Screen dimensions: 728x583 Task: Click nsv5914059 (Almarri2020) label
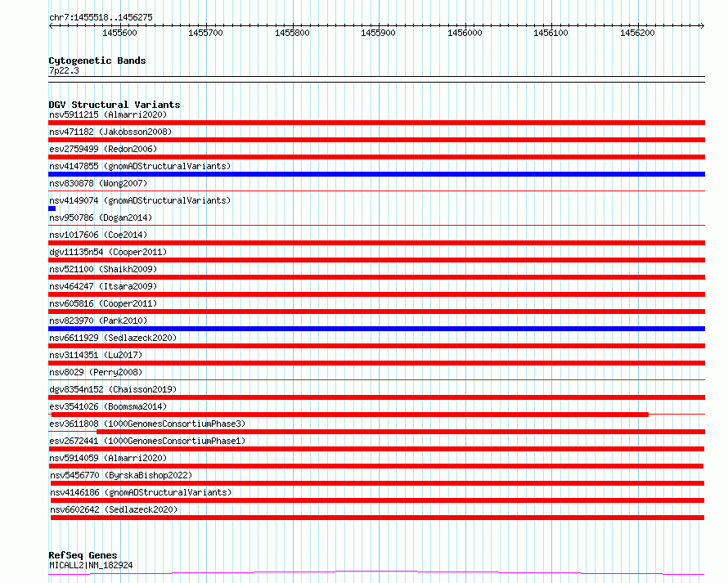108,458
